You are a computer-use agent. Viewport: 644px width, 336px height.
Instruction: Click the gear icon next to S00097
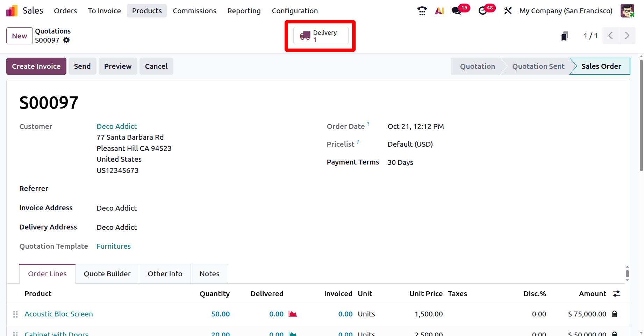pyautogui.click(x=66, y=40)
